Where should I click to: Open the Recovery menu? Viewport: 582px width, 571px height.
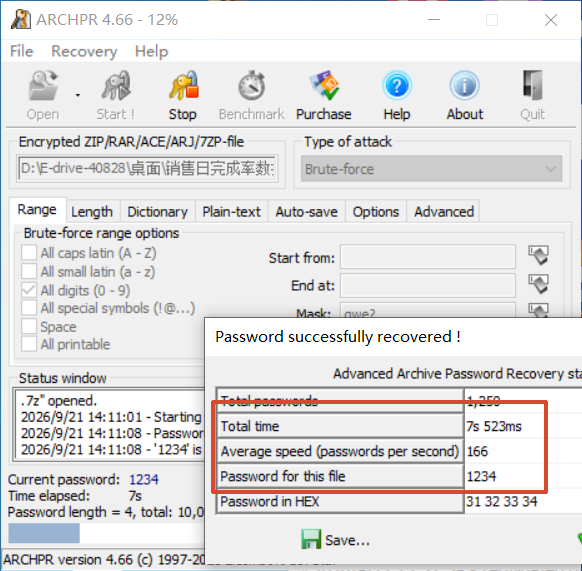pyautogui.click(x=84, y=51)
